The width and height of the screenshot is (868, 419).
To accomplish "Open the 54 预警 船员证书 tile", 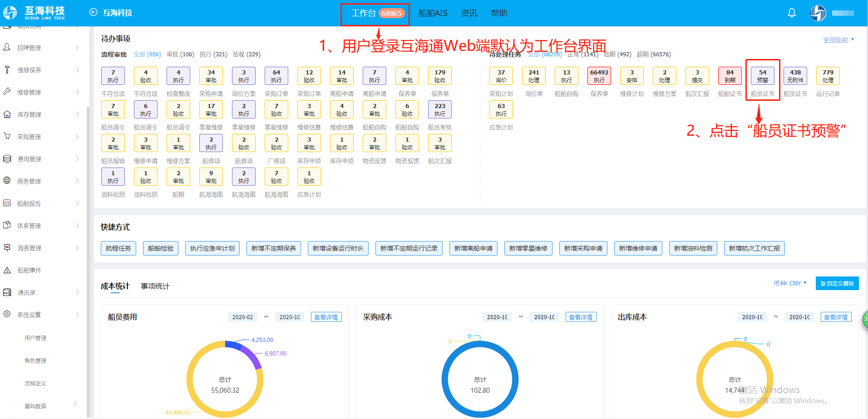I will click(763, 76).
